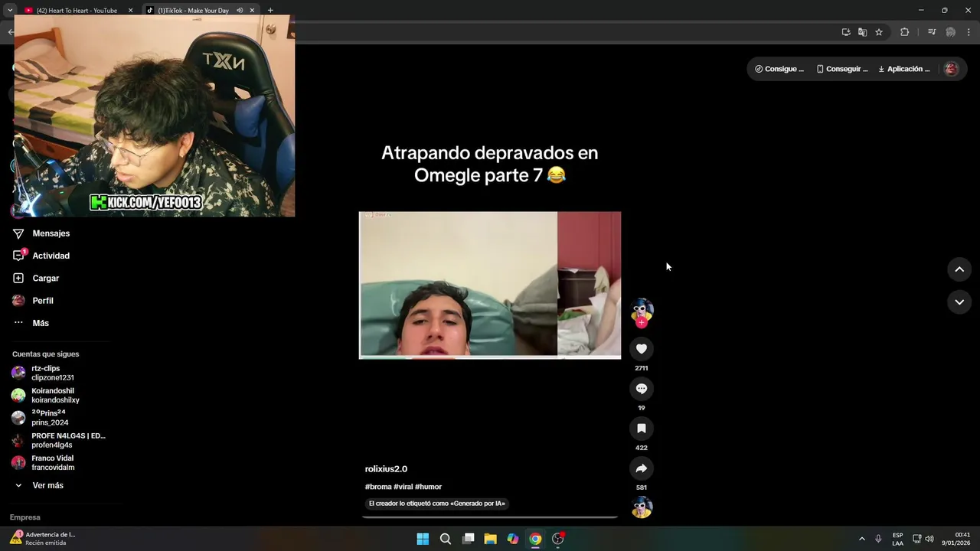980x551 pixels.
Task: Launch File Explorer from taskbar
Action: pyautogui.click(x=490, y=539)
